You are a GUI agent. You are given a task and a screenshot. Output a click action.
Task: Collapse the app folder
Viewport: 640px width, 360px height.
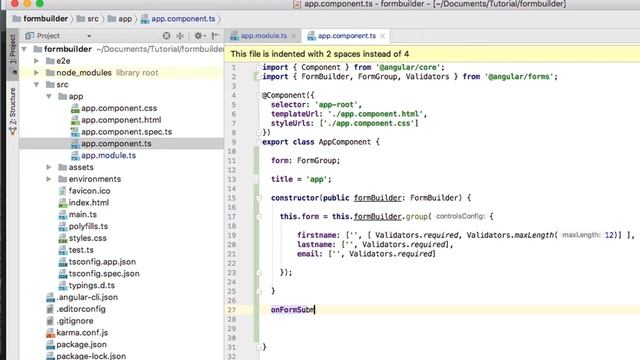[x=49, y=96]
